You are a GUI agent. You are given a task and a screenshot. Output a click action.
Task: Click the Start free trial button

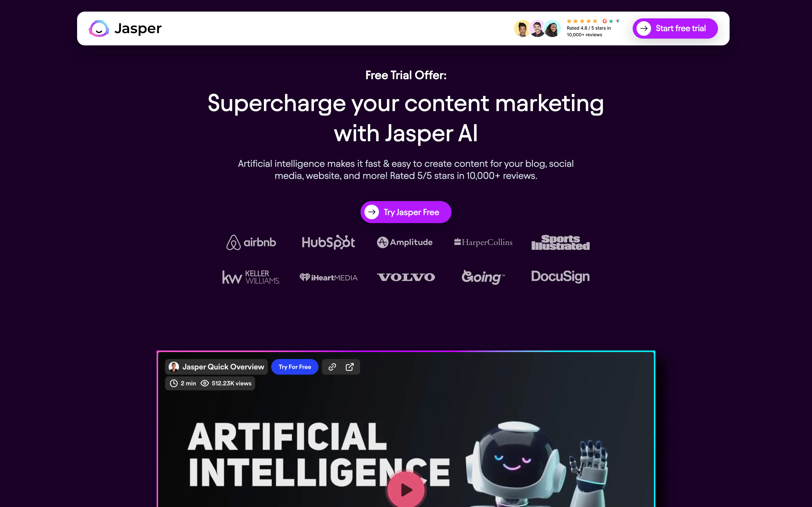pos(675,28)
